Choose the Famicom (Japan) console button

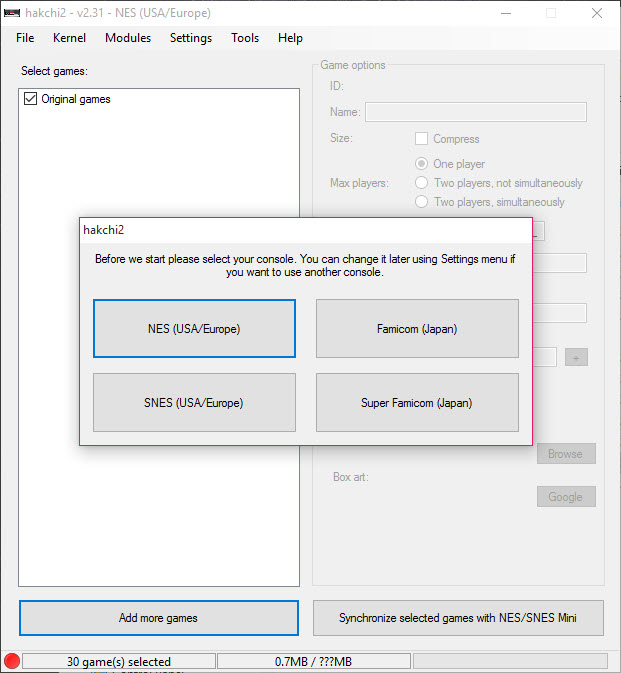tap(417, 328)
